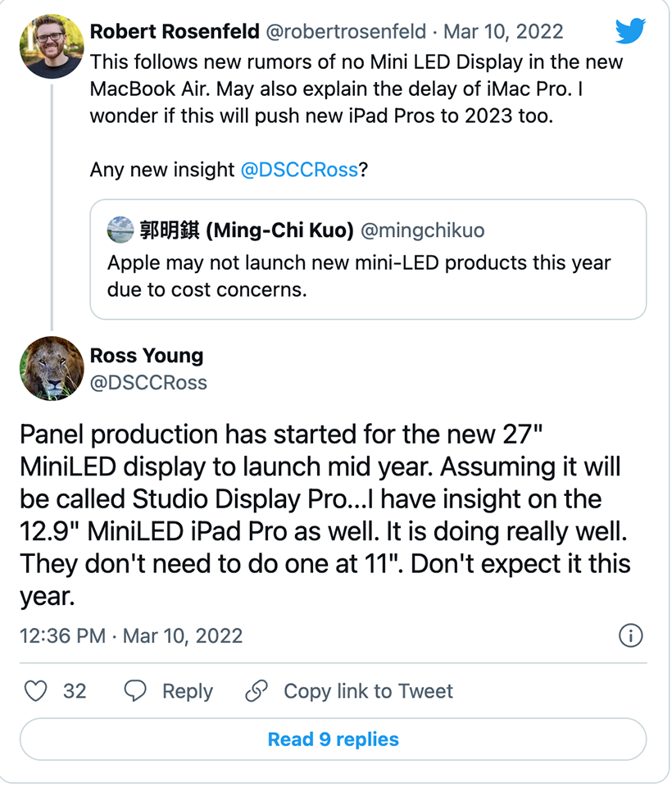This screenshot has width=672, height=787.
Task: Click the top Mar 10, 2022 date
Action: coord(503,32)
